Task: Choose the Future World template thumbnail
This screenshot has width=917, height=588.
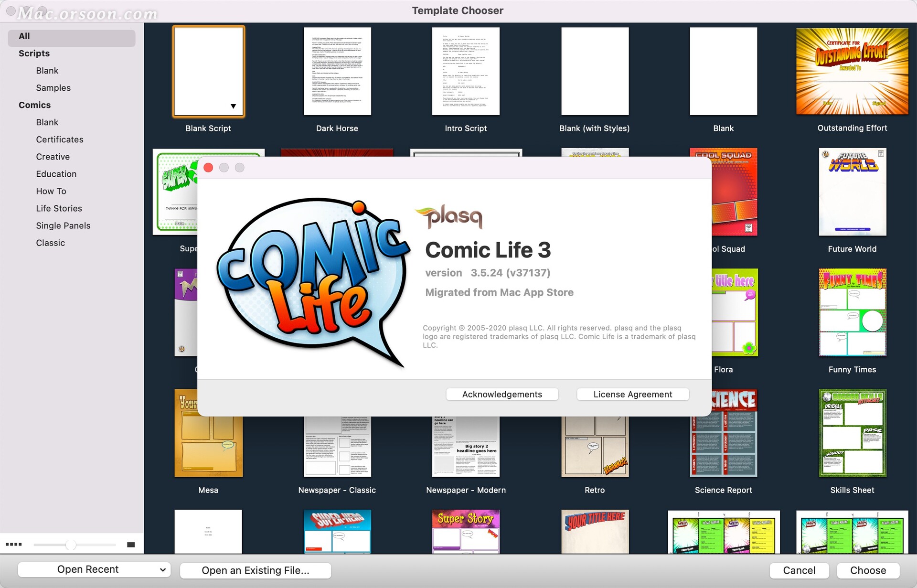Action: coord(853,192)
